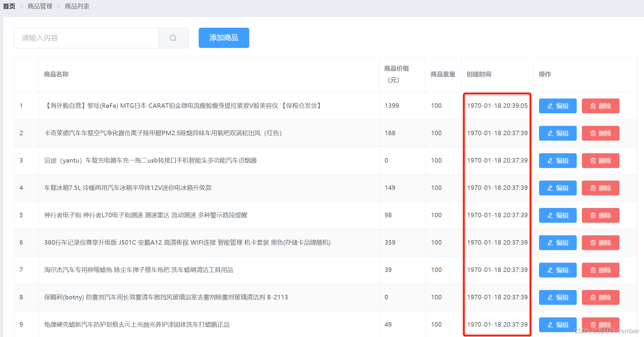This screenshot has height=337, width=644.
Task: Delete the 360行车记录仪 product
Action: point(601,243)
